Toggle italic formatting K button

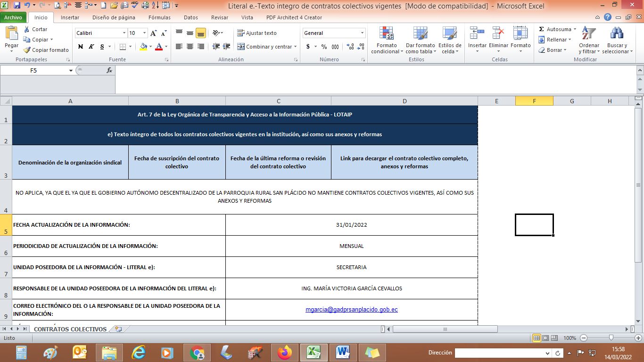click(91, 47)
